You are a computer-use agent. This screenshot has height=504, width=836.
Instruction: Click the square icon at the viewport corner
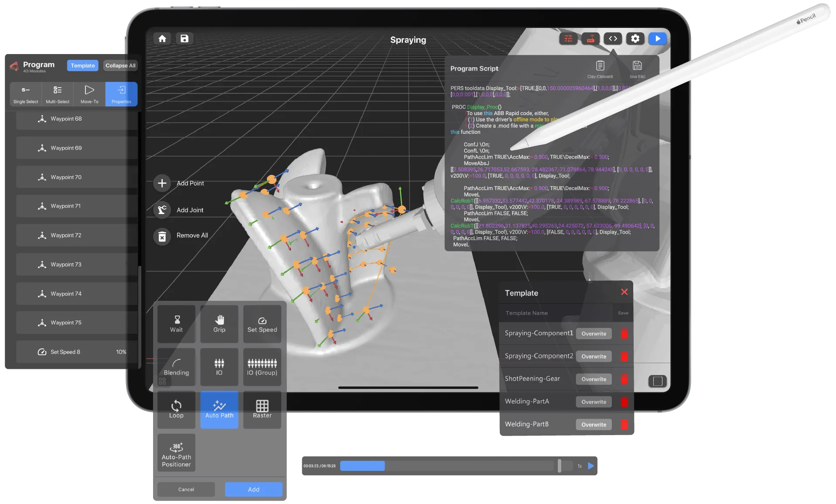(658, 381)
